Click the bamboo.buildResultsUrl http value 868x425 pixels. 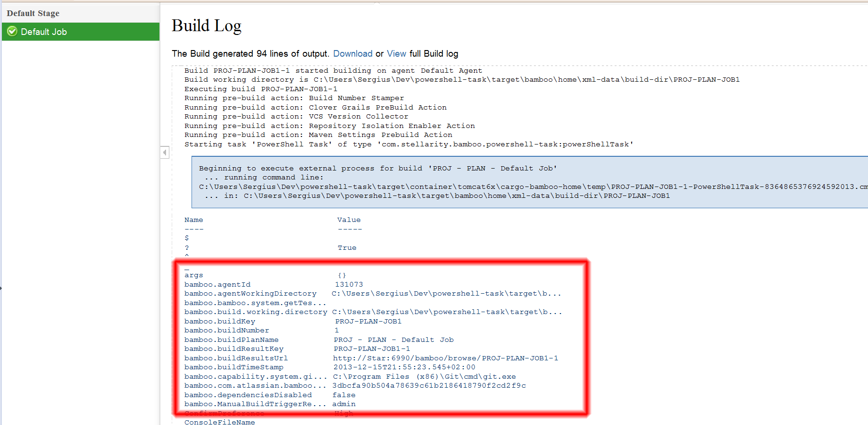coord(446,358)
